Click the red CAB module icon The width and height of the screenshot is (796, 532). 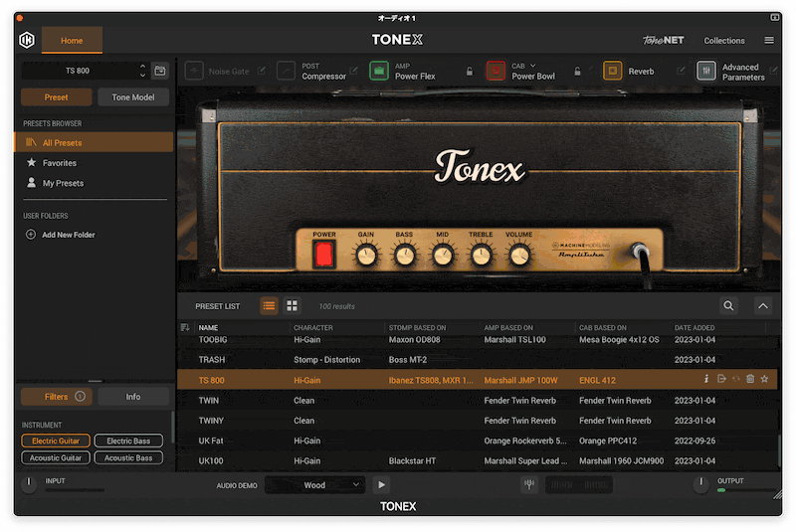496,71
